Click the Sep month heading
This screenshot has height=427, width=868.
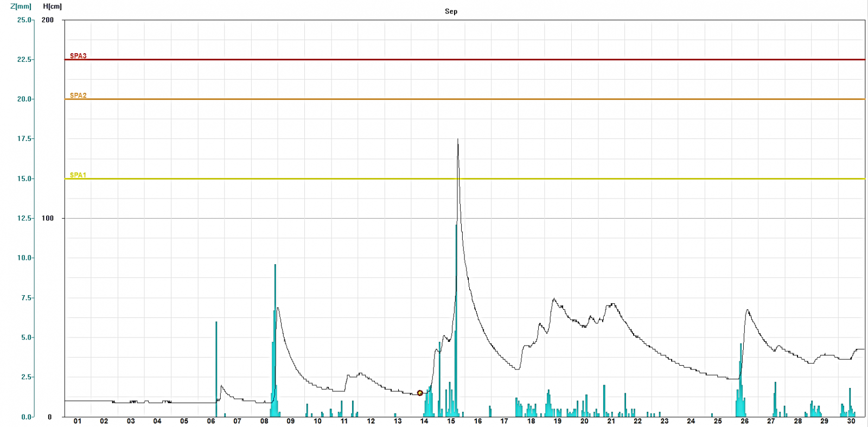tap(451, 11)
